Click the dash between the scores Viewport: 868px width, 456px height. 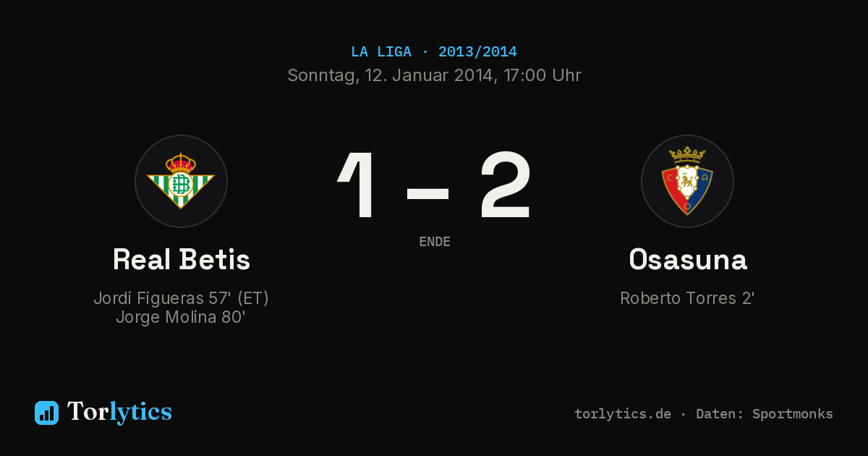click(x=427, y=193)
